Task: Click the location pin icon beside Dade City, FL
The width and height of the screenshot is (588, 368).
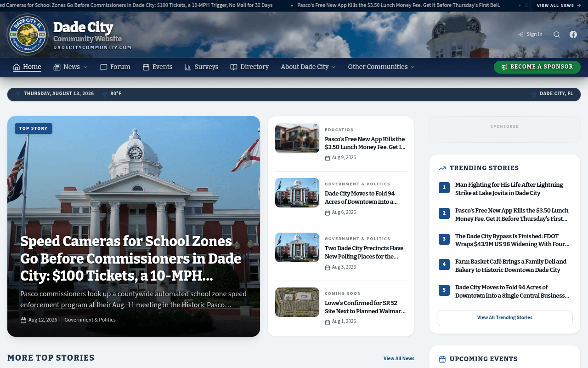Action: pyautogui.click(x=534, y=94)
